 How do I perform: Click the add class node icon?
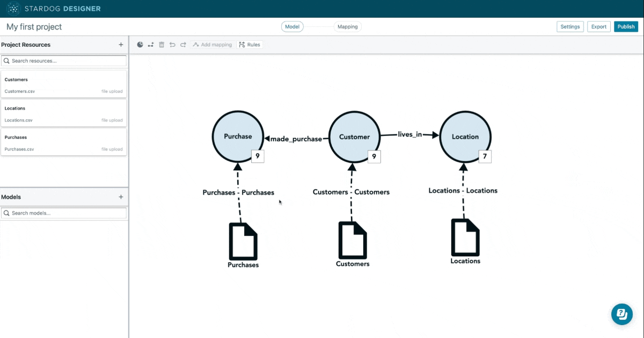(140, 45)
